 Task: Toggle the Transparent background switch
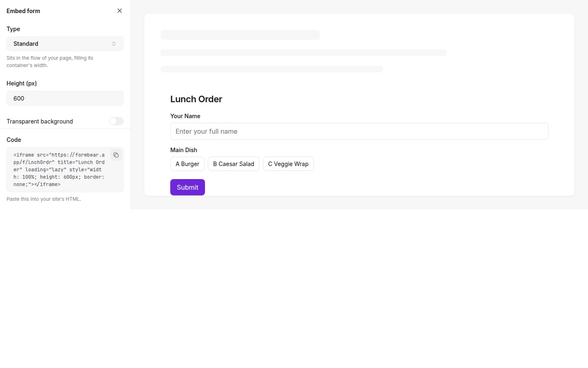pos(116,121)
